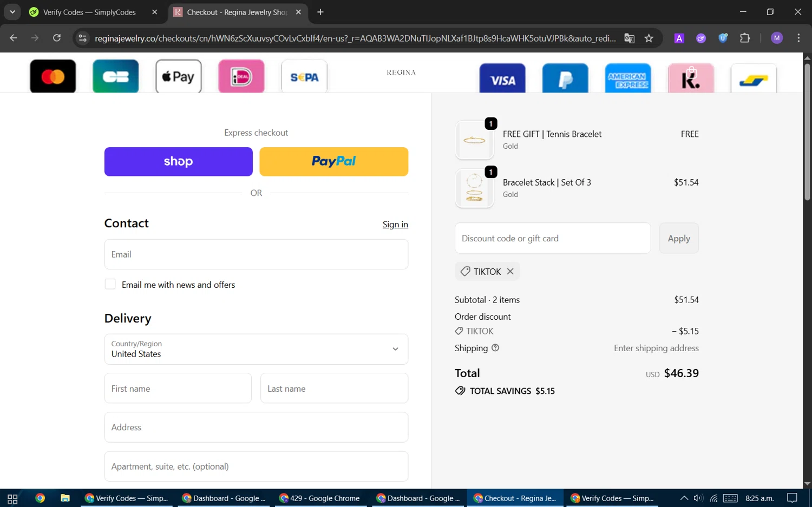Click the iDEAL payment icon
Screen dimensions: 812x507
(x=241, y=76)
